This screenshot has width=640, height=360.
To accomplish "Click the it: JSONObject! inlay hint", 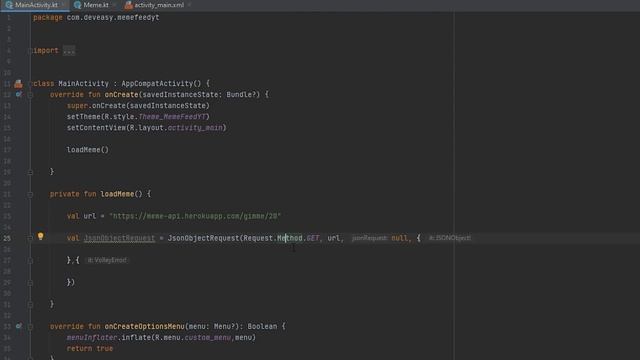I will tap(449, 238).
